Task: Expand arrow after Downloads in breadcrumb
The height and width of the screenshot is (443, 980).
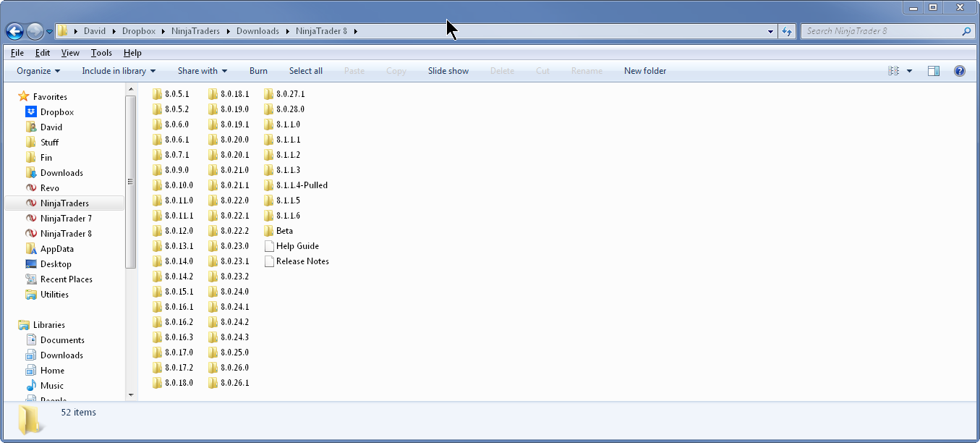Action: [288, 31]
